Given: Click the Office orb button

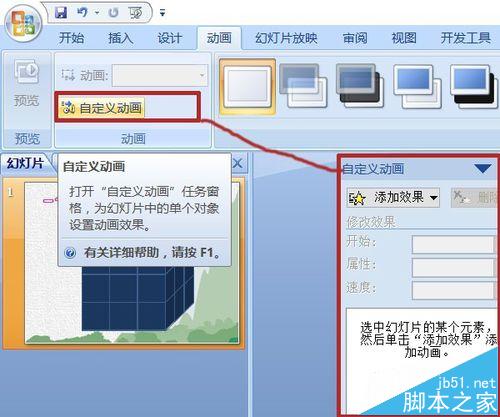Looking at the screenshot, I should coord(23,24).
